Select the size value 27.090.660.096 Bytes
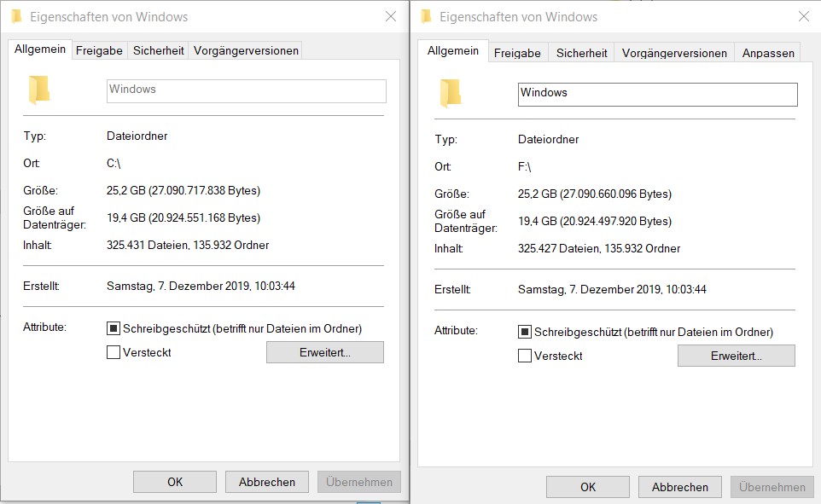The height and width of the screenshot is (504, 821). (x=616, y=194)
